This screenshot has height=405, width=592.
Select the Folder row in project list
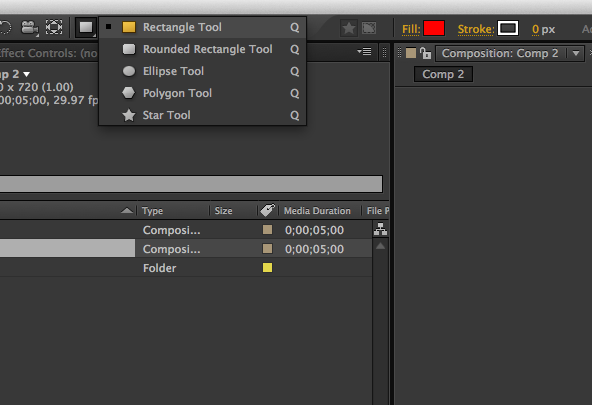pyautogui.click(x=186, y=268)
